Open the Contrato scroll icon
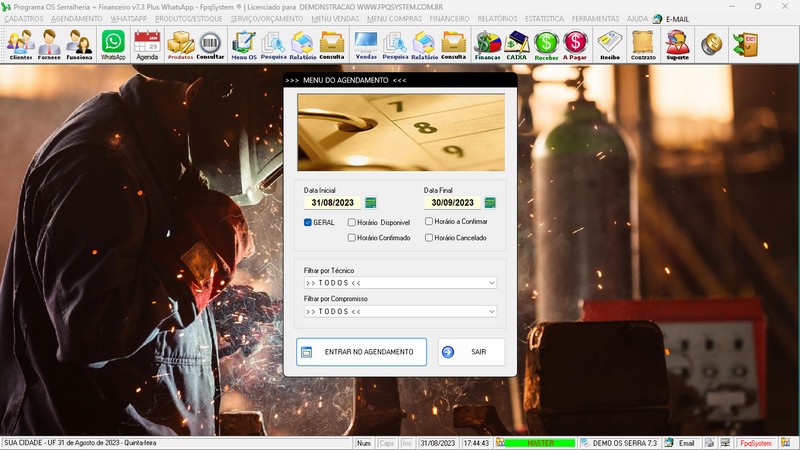Image resolution: width=800 pixels, height=450 pixels. (x=643, y=44)
